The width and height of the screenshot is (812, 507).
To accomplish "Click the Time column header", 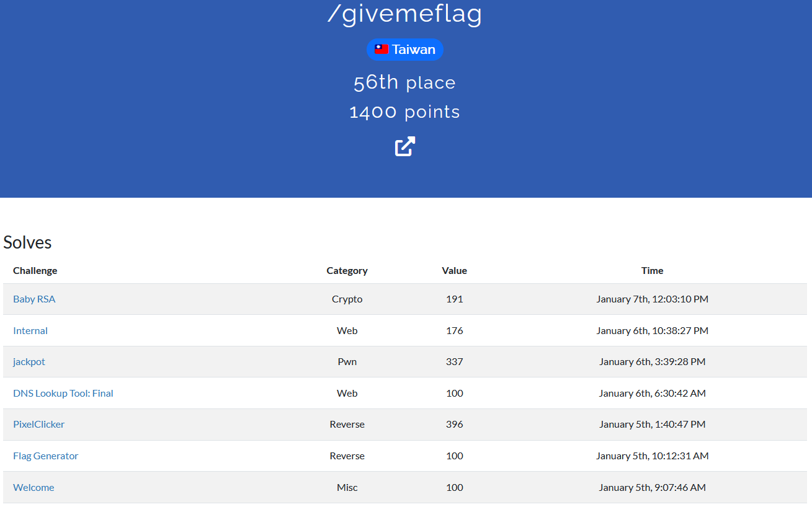I will tap(653, 270).
